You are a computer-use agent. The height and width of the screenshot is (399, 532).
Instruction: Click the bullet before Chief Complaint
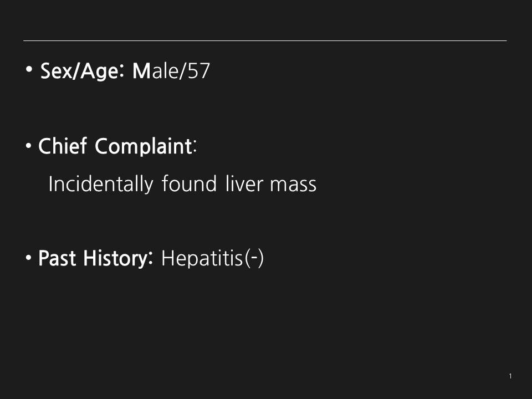click(28, 146)
